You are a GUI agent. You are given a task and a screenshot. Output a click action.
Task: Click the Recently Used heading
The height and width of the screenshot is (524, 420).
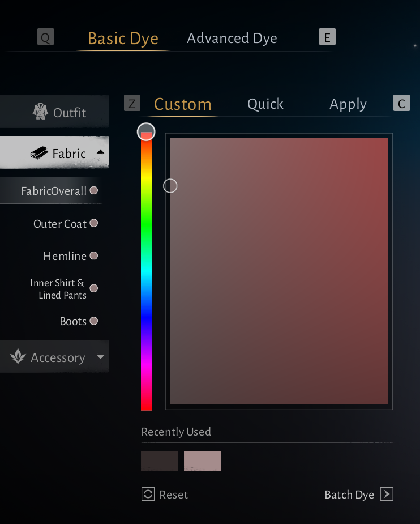point(176,432)
